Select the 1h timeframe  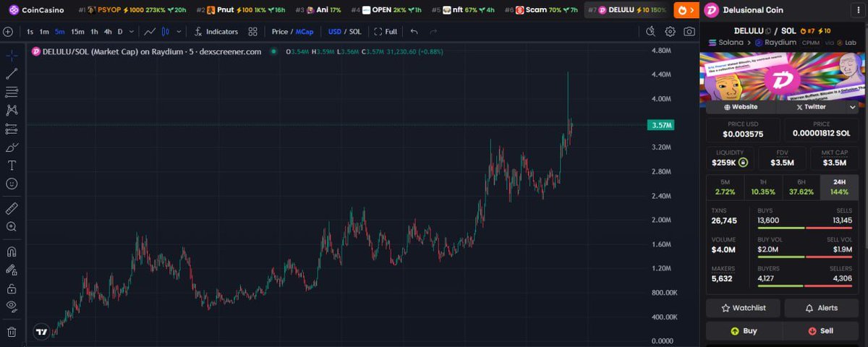click(x=94, y=32)
